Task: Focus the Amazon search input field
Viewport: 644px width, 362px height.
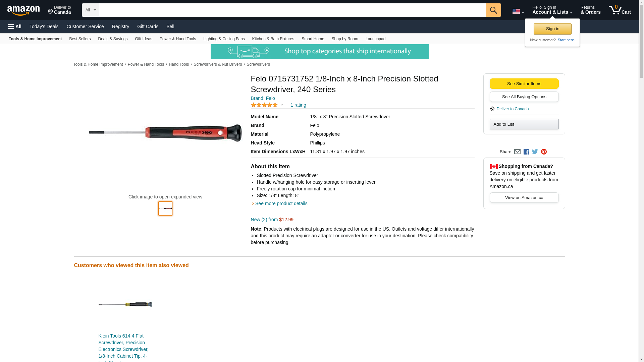Action: tap(292, 10)
